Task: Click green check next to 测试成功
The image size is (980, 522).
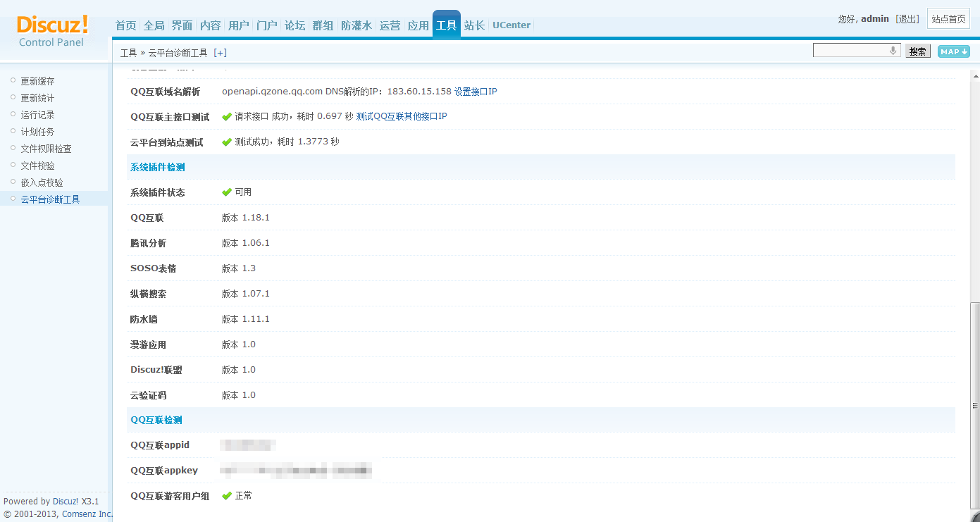Action: point(227,142)
